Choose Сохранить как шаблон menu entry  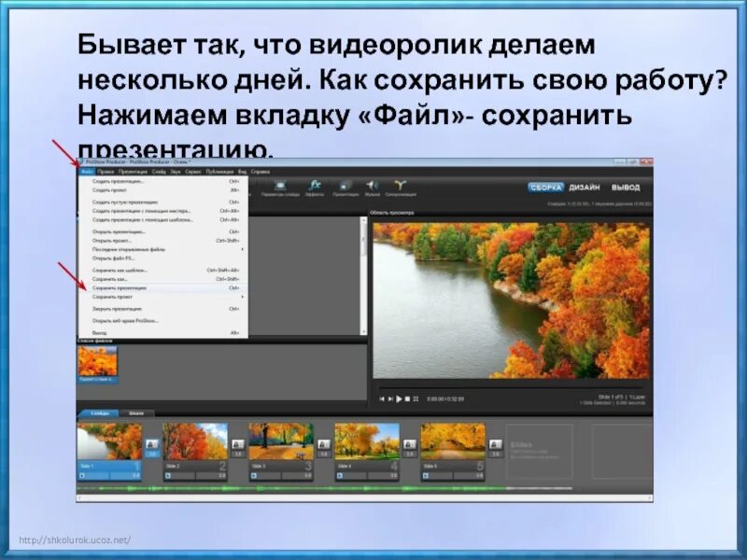click(163, 271)
